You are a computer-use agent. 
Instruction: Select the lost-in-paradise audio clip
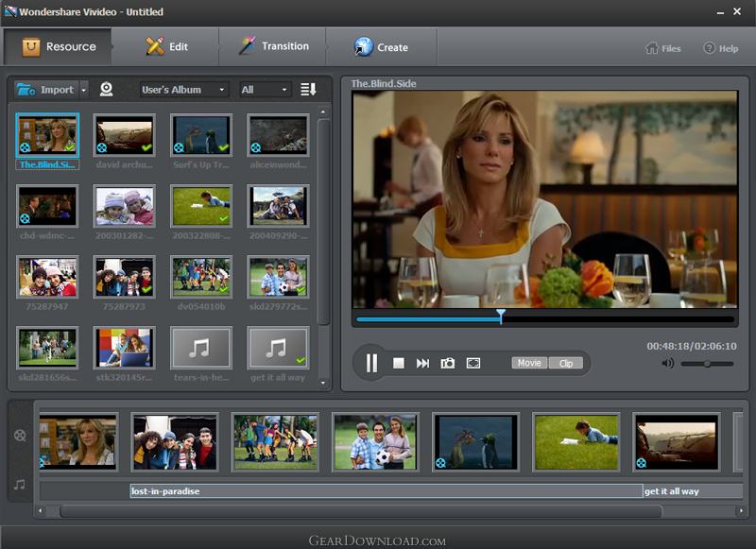387,491
